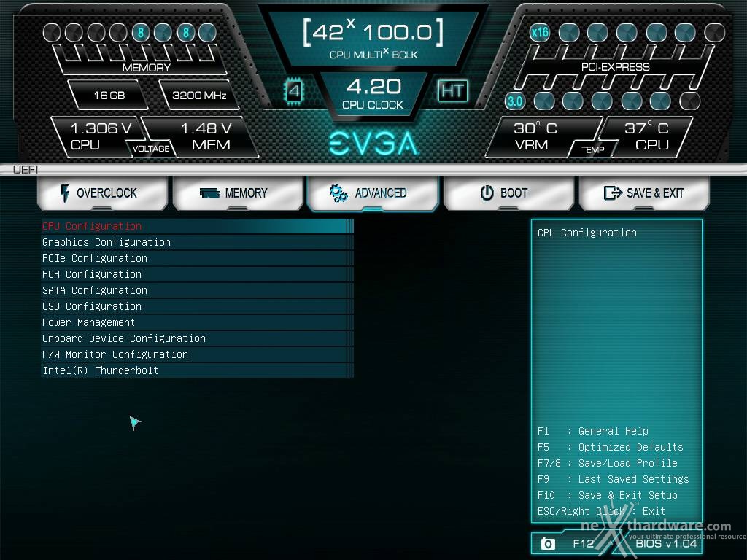Select PCIe Configuration entry
This screenshot has height=560, width=747.
[197, 258]
